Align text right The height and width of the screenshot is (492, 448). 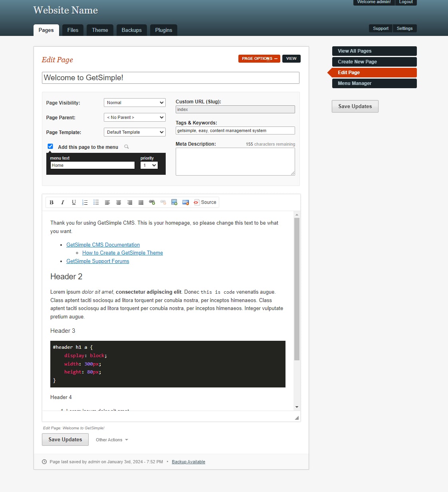point(130,202)
